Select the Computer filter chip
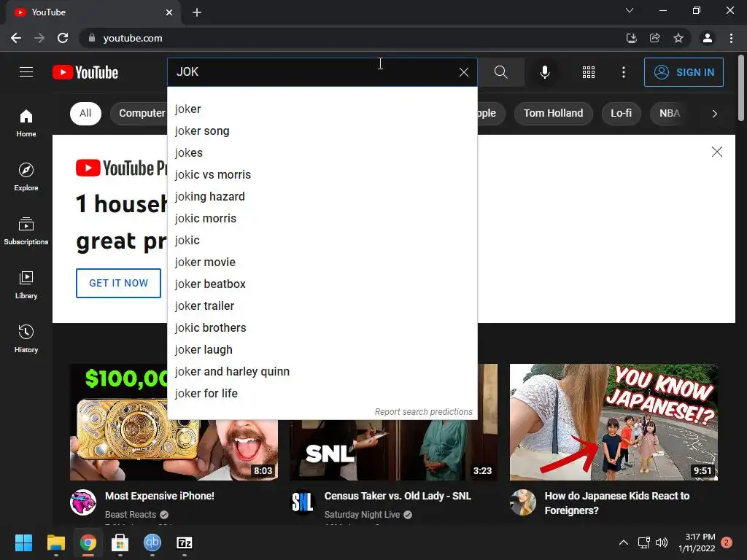This screenshot has height=560, width=747. click(139, 113)
